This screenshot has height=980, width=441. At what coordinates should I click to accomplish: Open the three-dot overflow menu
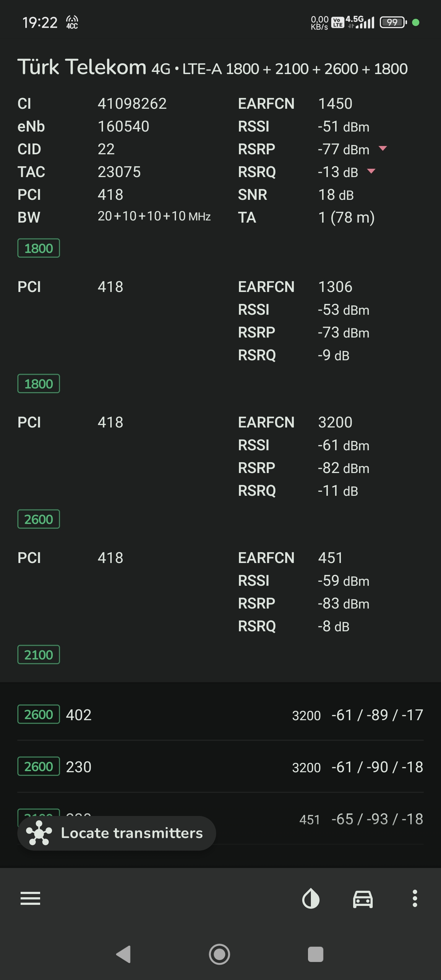[415, 898]
